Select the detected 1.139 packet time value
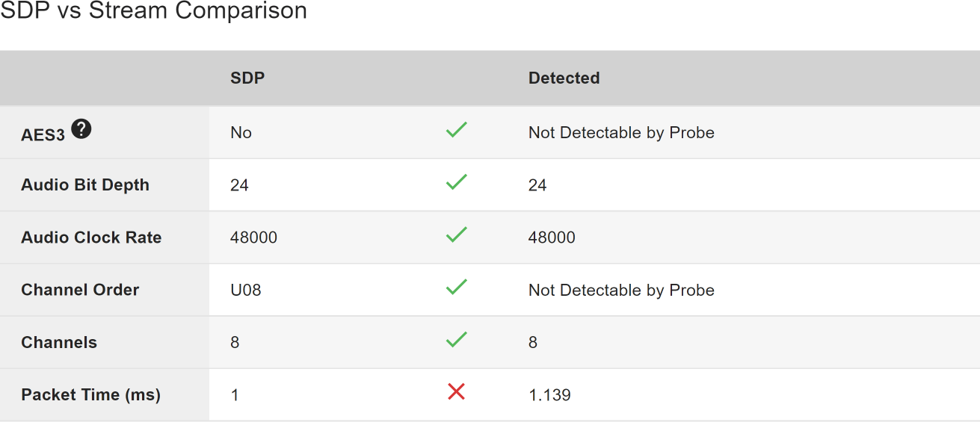Screen dimensions: 980x422 (x=549, y=395)
